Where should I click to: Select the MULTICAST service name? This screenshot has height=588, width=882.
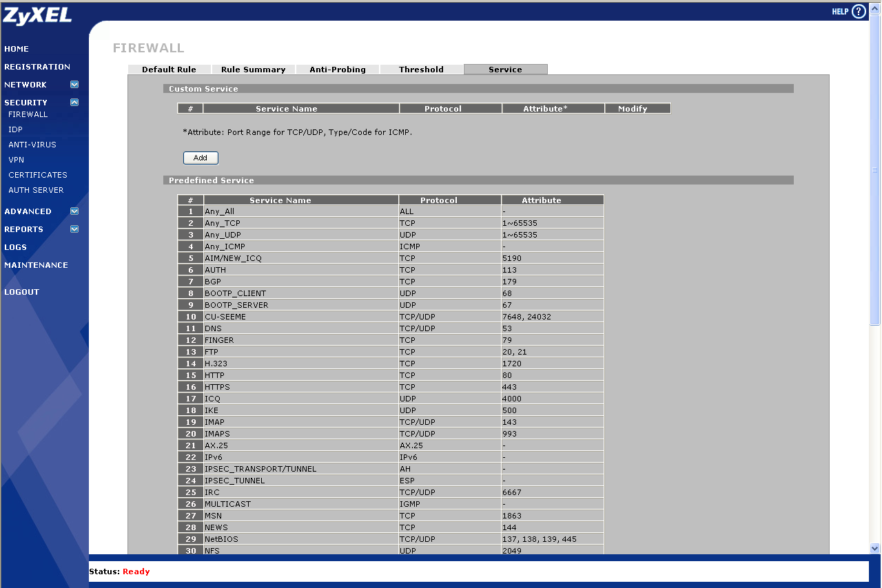pos(227,504)
